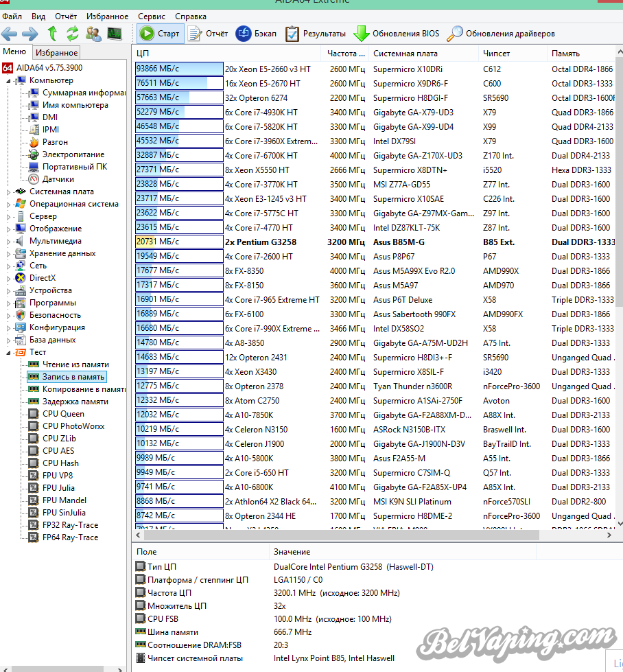The height and width of the screenshot is (672, 623).
Task: Open the Сервис menu
Action: [151, 16]
